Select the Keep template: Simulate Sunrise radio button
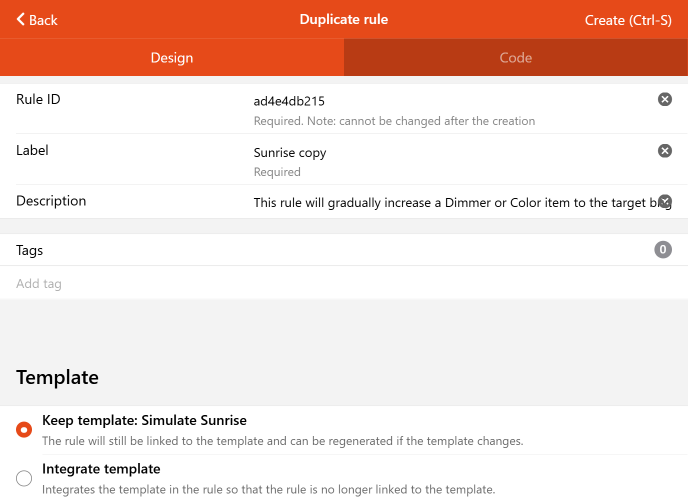The height and width of the screenshot is (500, 688). (24, 430)
